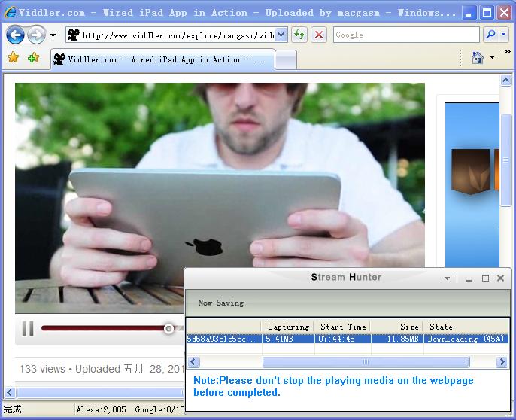Click the '133 views' text
The image size is (516, 420).
click(x=42, y=369)
